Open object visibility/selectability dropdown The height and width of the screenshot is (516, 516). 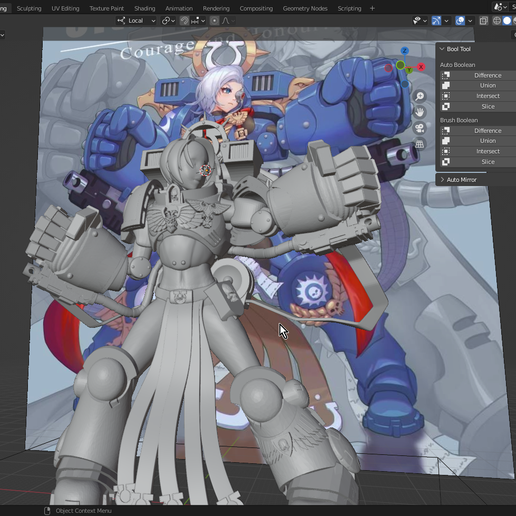point(420,21)
